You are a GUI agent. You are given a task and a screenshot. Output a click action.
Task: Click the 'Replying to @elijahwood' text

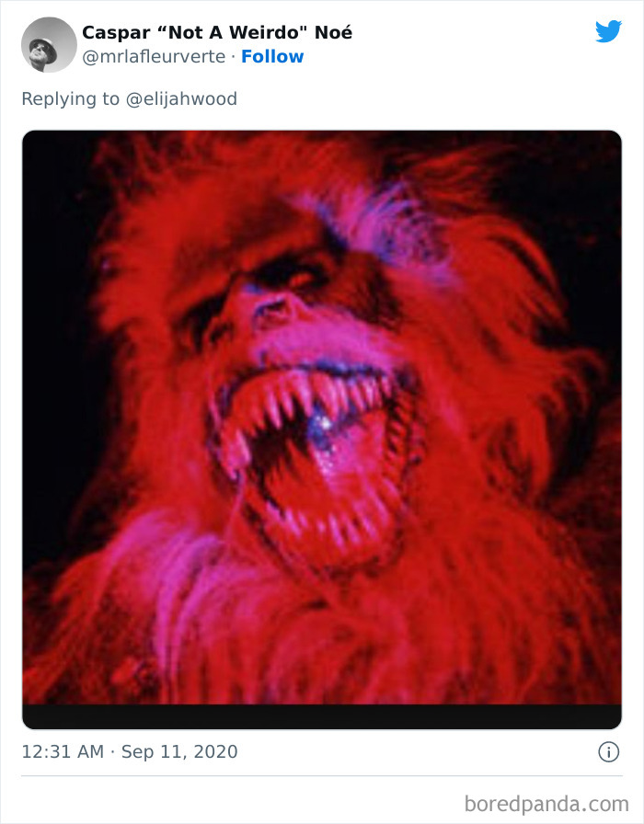132,98
